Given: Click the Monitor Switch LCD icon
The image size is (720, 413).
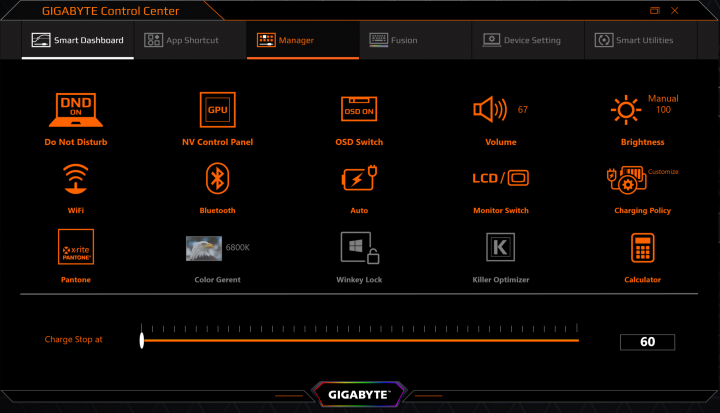Looking at the screenshot, I should point(501,178).
